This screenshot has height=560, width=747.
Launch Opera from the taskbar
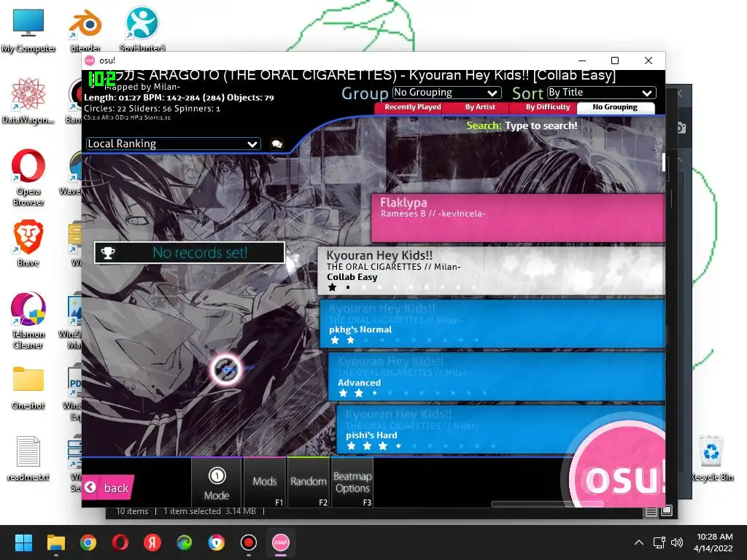[120, 542]
